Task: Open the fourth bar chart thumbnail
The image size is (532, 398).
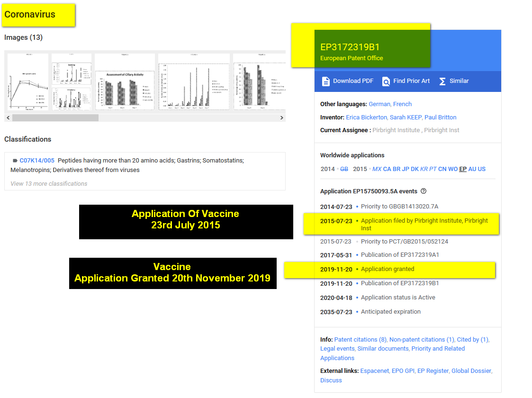Action: tap(194, 82)
